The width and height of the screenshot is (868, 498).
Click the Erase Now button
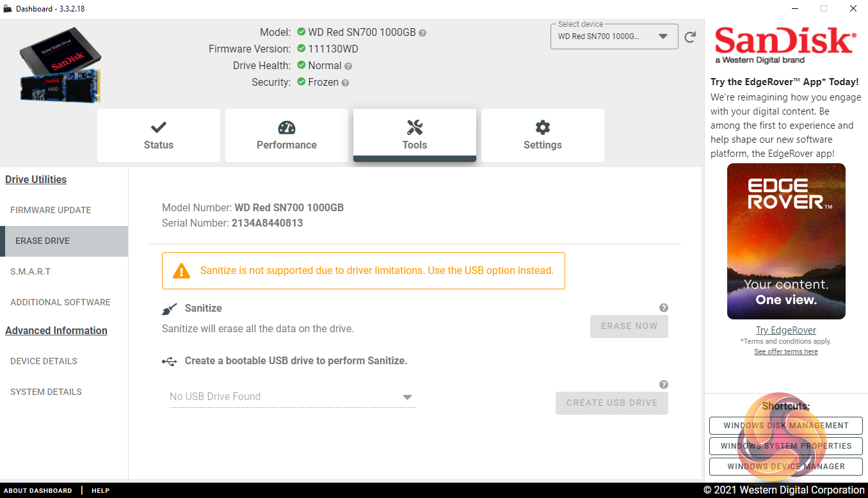click(x=629, y=326)
